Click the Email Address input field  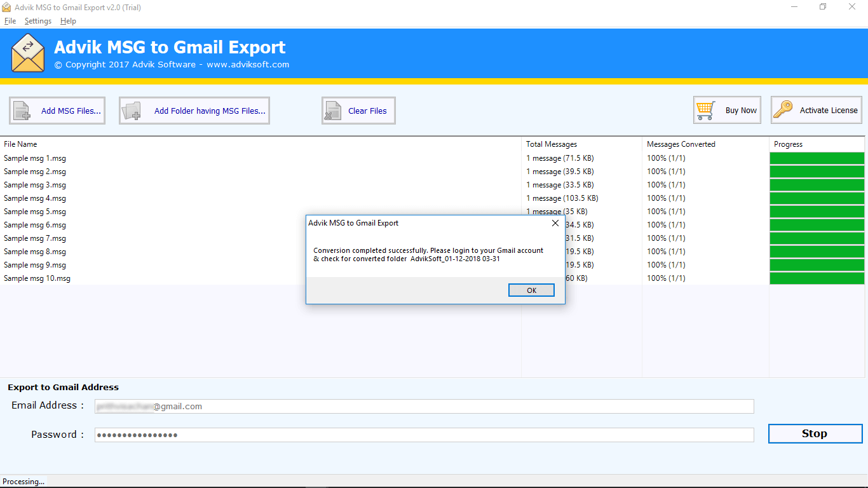point(424,406)
